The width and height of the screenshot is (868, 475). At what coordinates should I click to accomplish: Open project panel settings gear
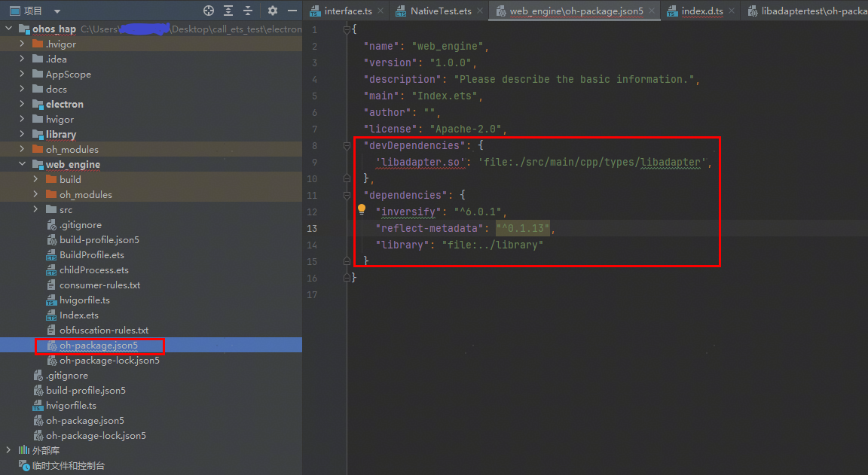[272, 11]
